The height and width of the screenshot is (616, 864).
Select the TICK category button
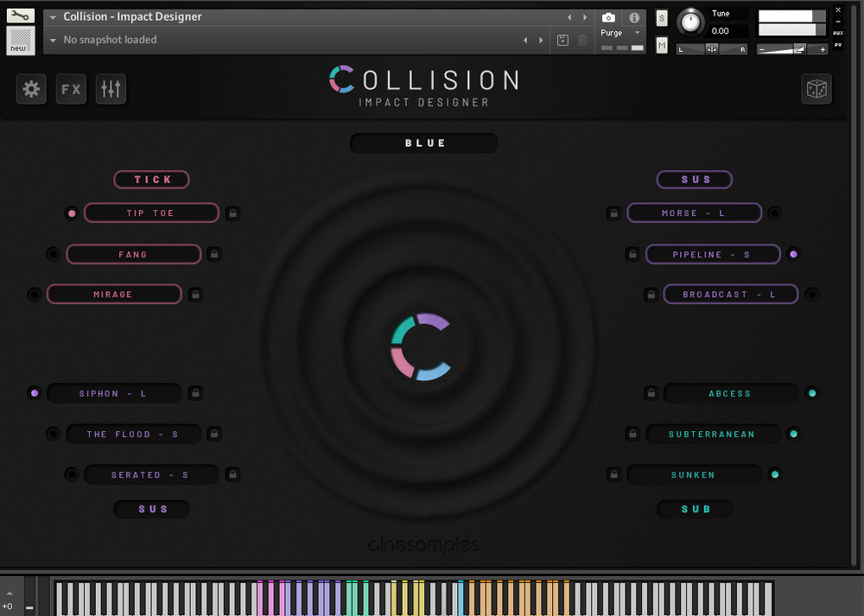tap(151, 180)
